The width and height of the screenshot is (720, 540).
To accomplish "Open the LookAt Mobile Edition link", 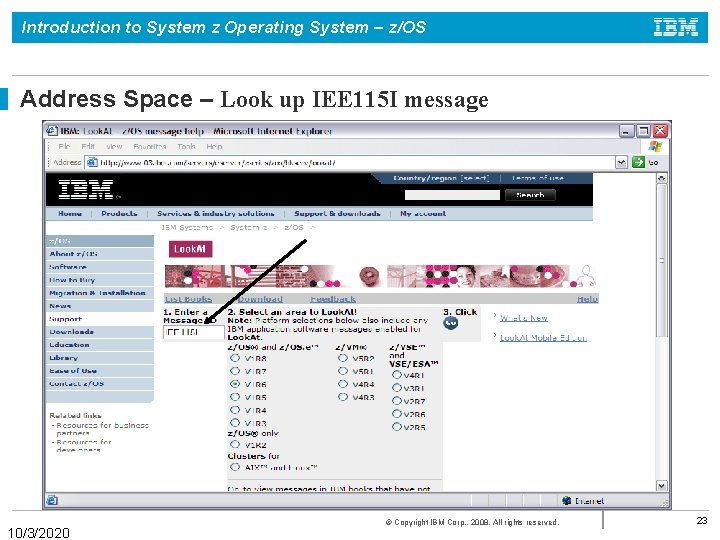I will [x=543, y=338].
